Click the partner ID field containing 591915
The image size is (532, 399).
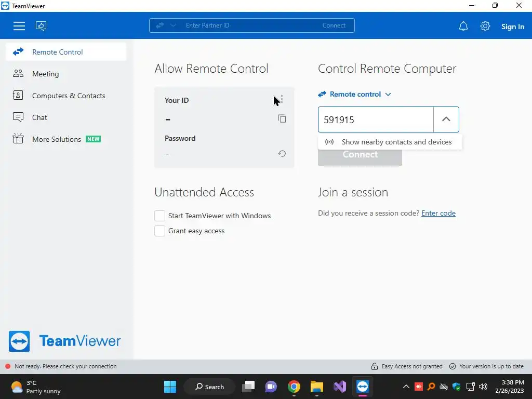tap(376, 119)
